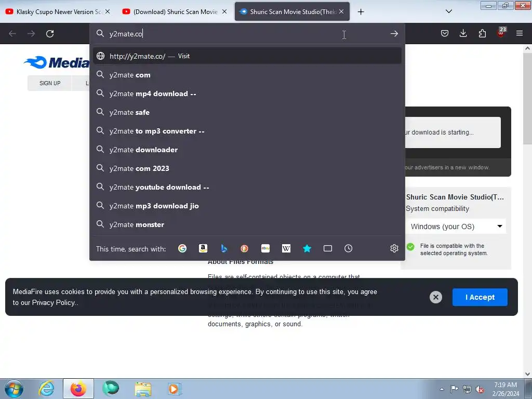
Task: Search this time with DuckDuckGo
Action: click(244, 248)
